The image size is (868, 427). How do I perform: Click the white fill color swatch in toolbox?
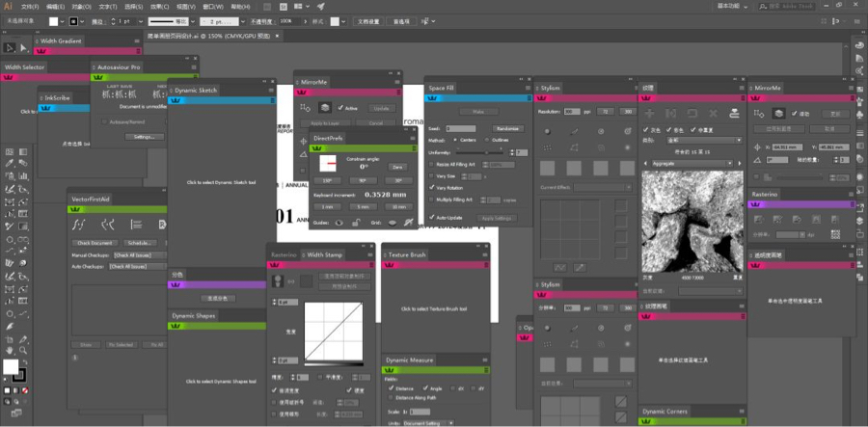pos(11,367)
